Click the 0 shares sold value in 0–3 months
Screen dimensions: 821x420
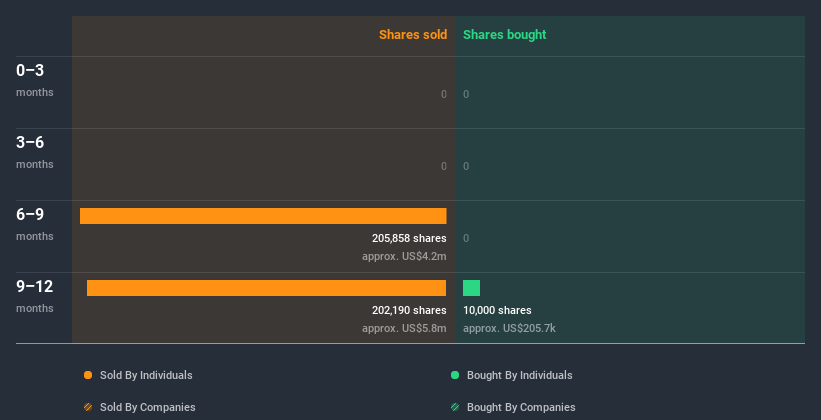pos(444,94)
